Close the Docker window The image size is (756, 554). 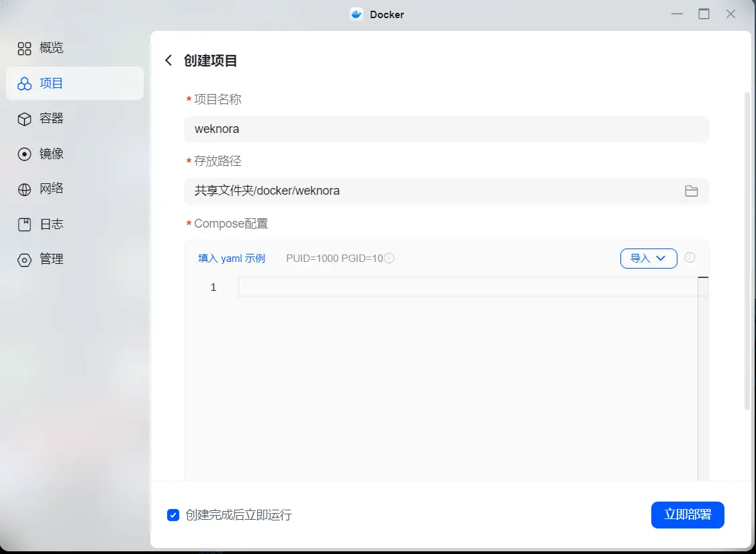(731, 14)
